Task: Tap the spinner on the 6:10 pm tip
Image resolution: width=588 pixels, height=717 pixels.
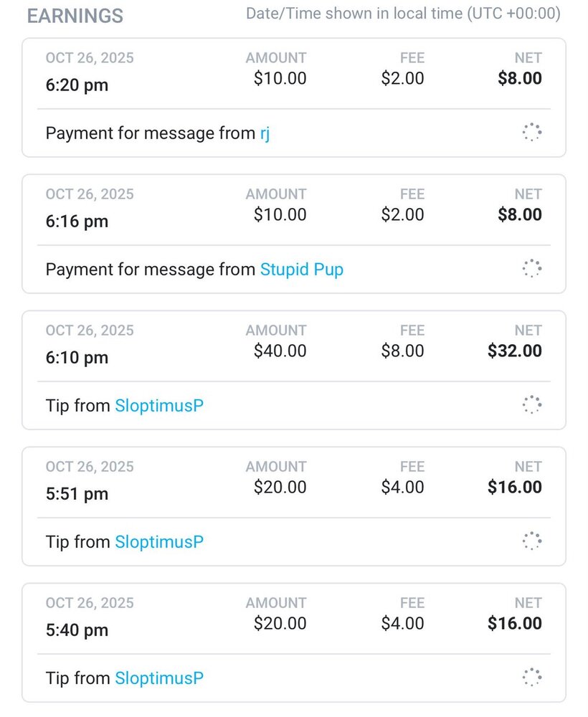Action: click(x=531, y=405)
